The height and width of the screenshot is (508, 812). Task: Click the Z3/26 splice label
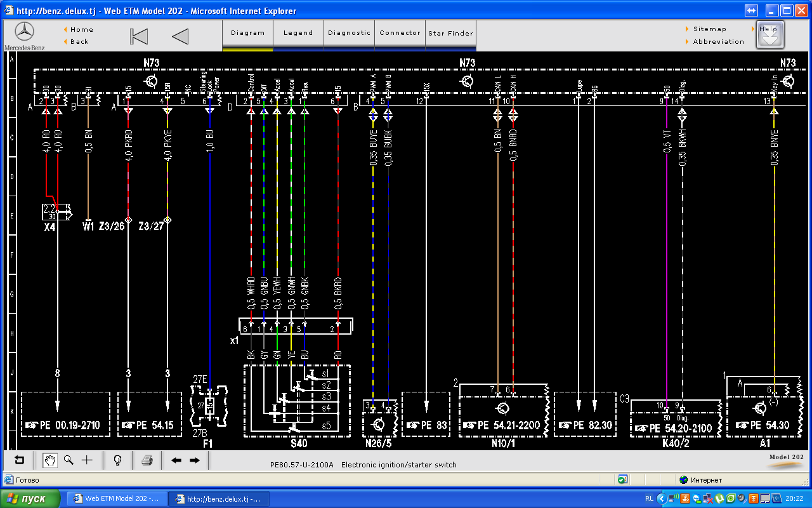pyautogui.click(x=112, y=226)
